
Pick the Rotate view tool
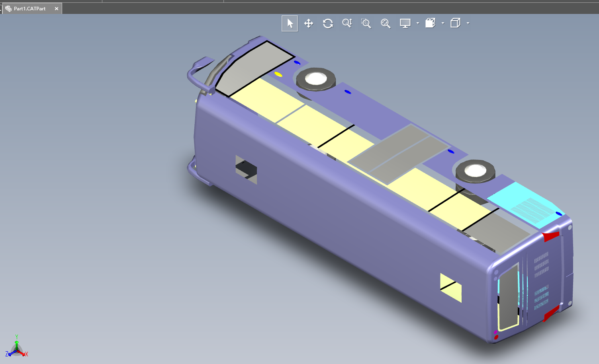pyautogui.click(x=328, y=23)
